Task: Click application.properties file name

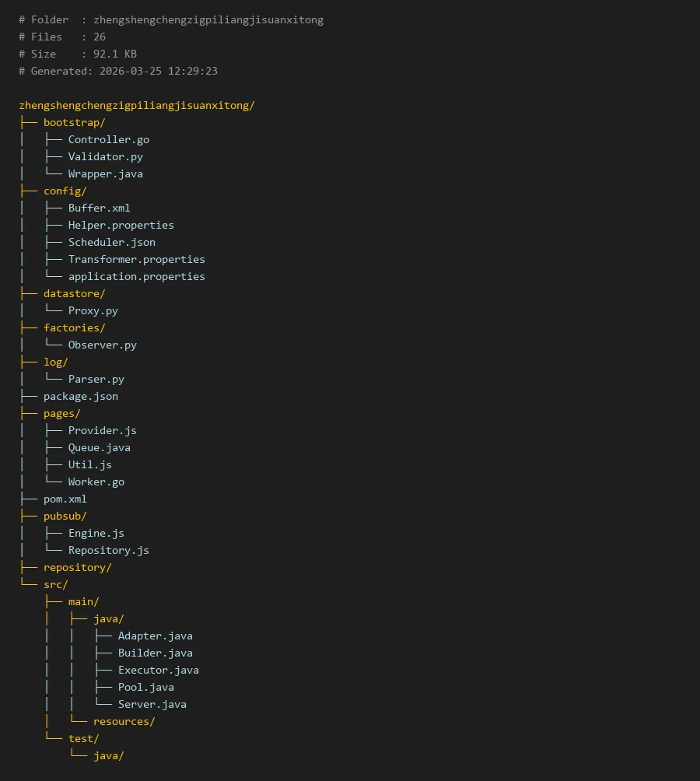Action: (x=136, y=276)
